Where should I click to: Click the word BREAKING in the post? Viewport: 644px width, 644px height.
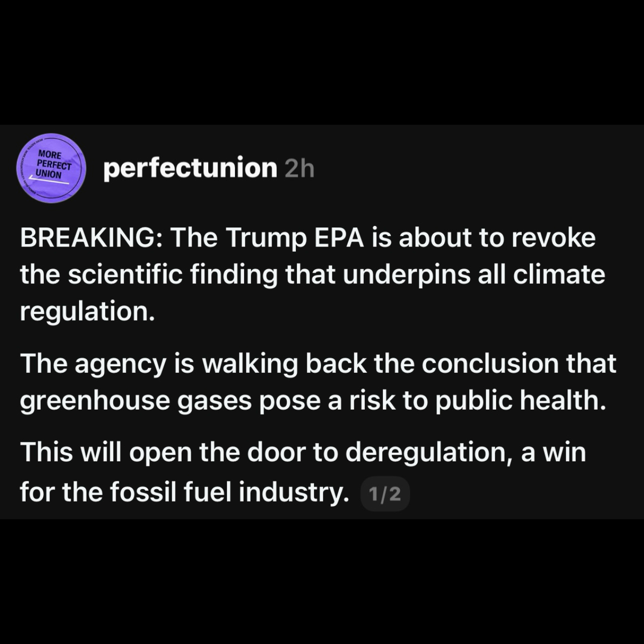coord(87,237)
